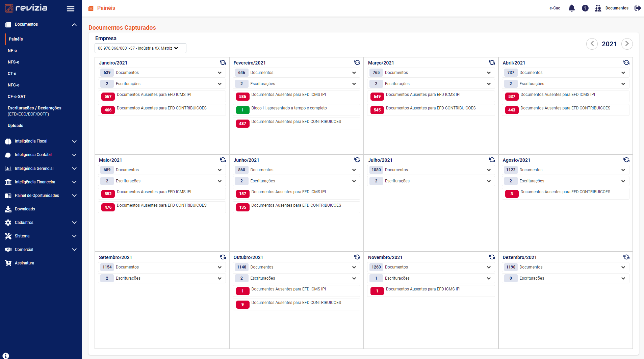Click Fevereiro's Bloco H green badge row

[x=297, y=110]
